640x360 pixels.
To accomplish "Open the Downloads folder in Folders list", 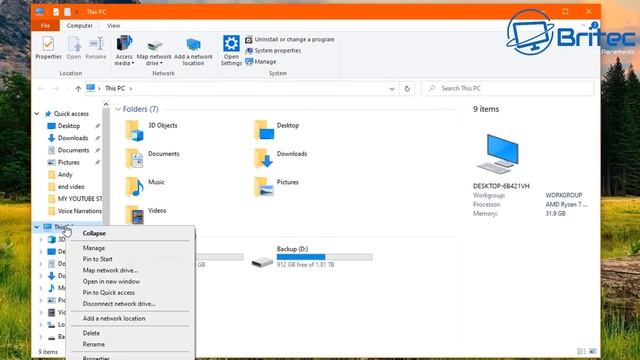I will click(x=280, y=158).
